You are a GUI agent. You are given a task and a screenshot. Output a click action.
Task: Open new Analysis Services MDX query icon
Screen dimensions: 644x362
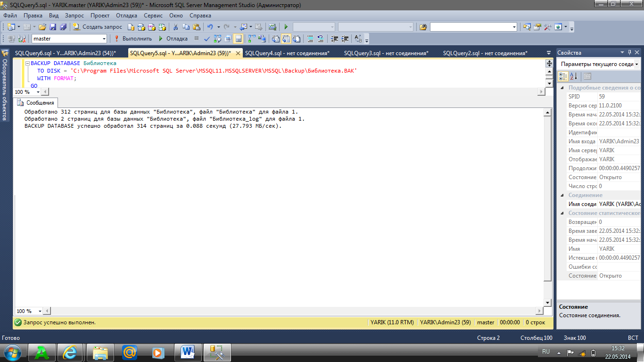coord(141,27)
